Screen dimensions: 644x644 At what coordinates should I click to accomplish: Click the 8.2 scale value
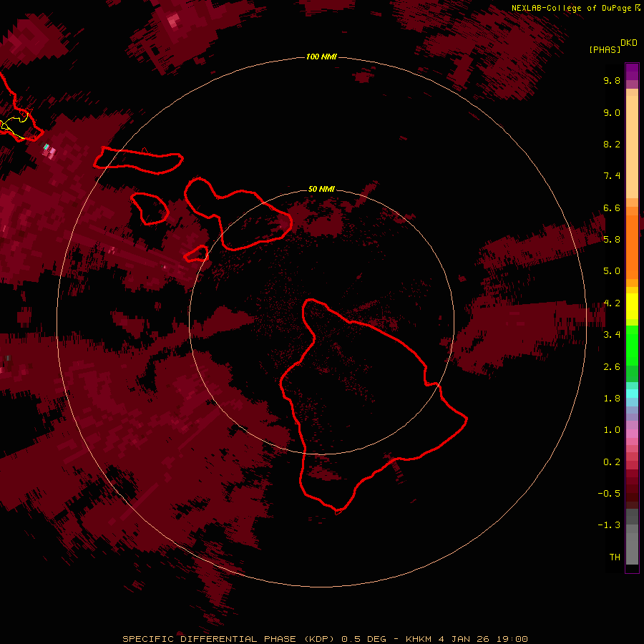pos(612,144)
